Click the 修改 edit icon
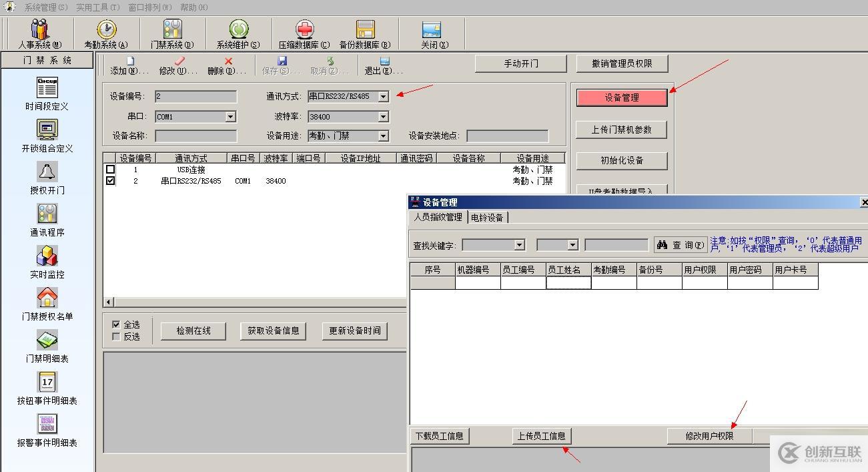 pos(179,61)
